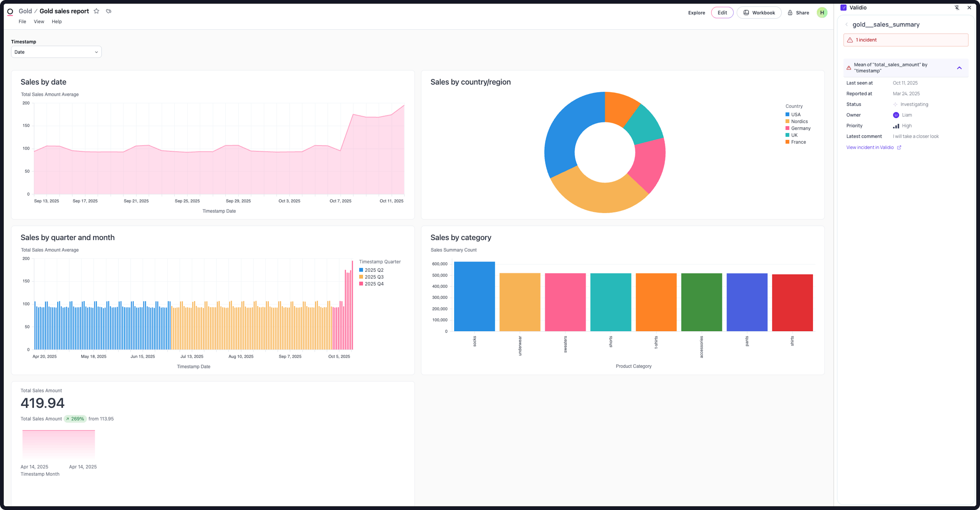
Task: Click the tags icon beside report title
Action: [109, 11]
